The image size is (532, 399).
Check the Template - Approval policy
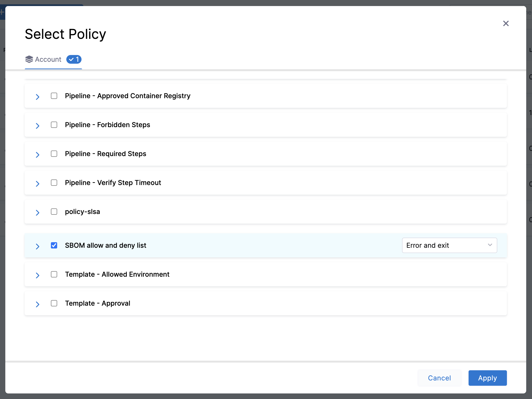54,303
